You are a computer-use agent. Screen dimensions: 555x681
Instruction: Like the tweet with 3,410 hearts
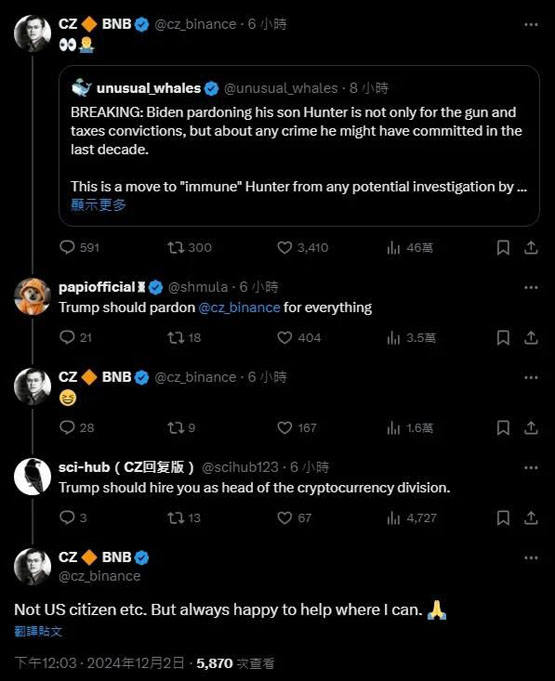(x=303, y=248)
